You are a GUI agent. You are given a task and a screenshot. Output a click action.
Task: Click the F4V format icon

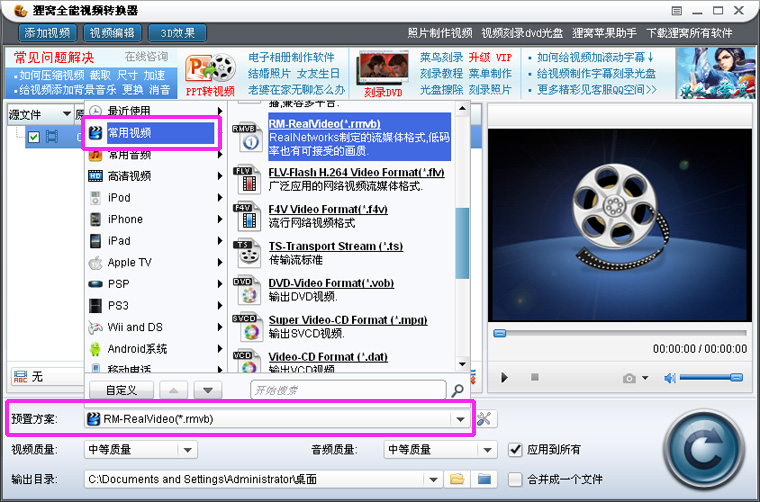click(248, 217)
